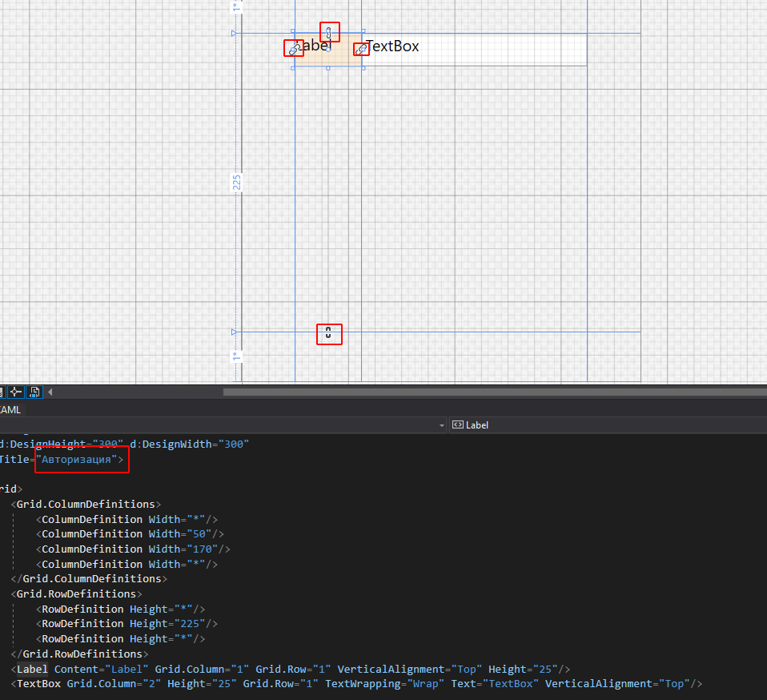Click the closing Grid.ColumnDefinitions tag
The image size is (767, 700).
[89, 579]
